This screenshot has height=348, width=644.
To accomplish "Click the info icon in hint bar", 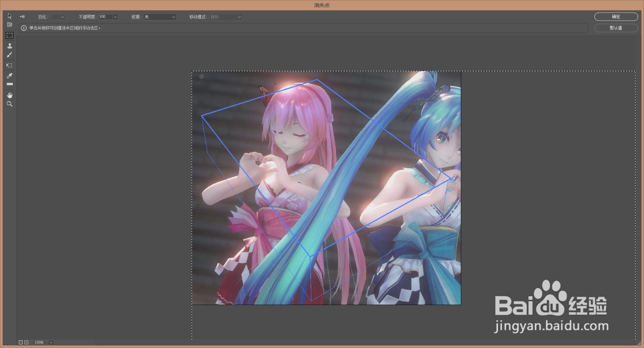I will tap(24, 28).
